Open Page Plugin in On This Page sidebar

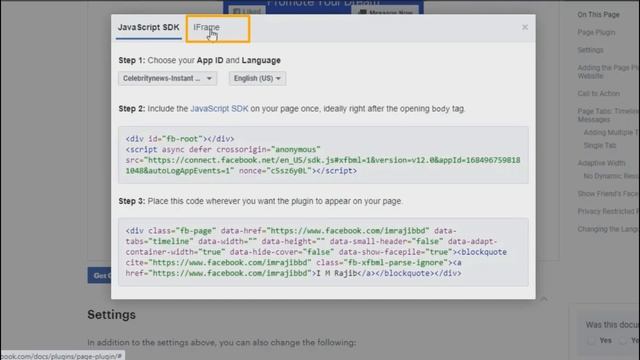tap(596, 32)
